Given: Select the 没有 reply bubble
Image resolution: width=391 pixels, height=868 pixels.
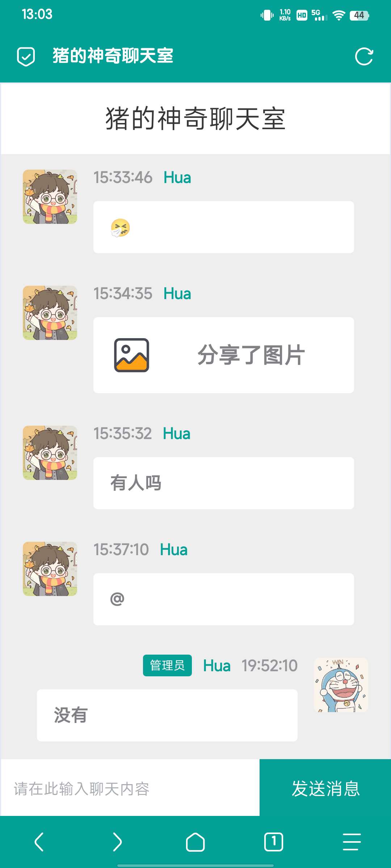Looking at the screenshot, I should coord(167,715).
